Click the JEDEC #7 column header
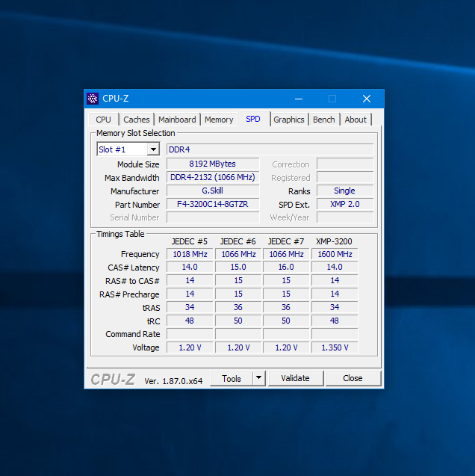This screenshot has height=476, width=475. coord(286,241)
